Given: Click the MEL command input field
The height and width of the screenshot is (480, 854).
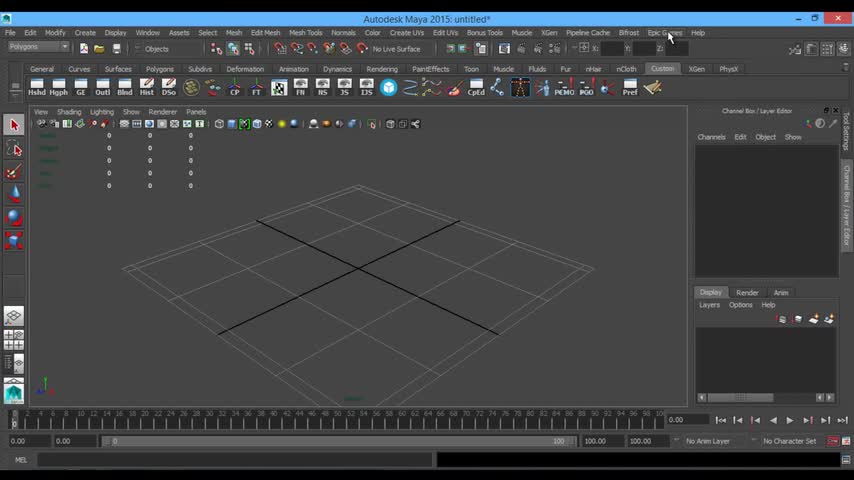Looking at the screenshot, I should [x=235, y=460].
